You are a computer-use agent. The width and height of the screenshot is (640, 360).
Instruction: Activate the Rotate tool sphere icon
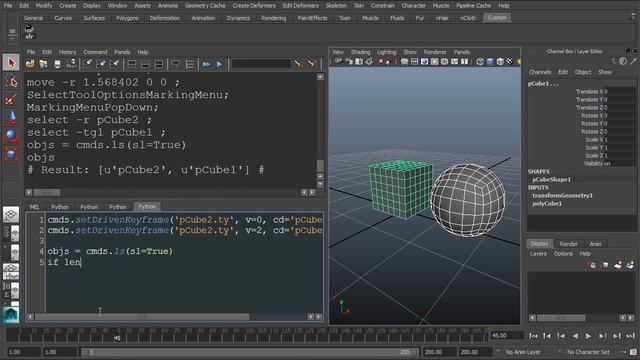click(11, 136)
